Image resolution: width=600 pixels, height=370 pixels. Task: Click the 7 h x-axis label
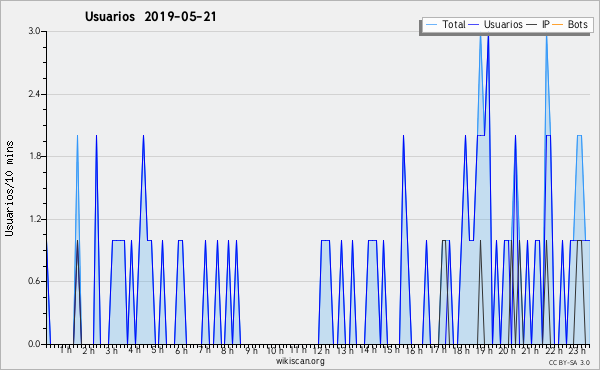[204, 350]
